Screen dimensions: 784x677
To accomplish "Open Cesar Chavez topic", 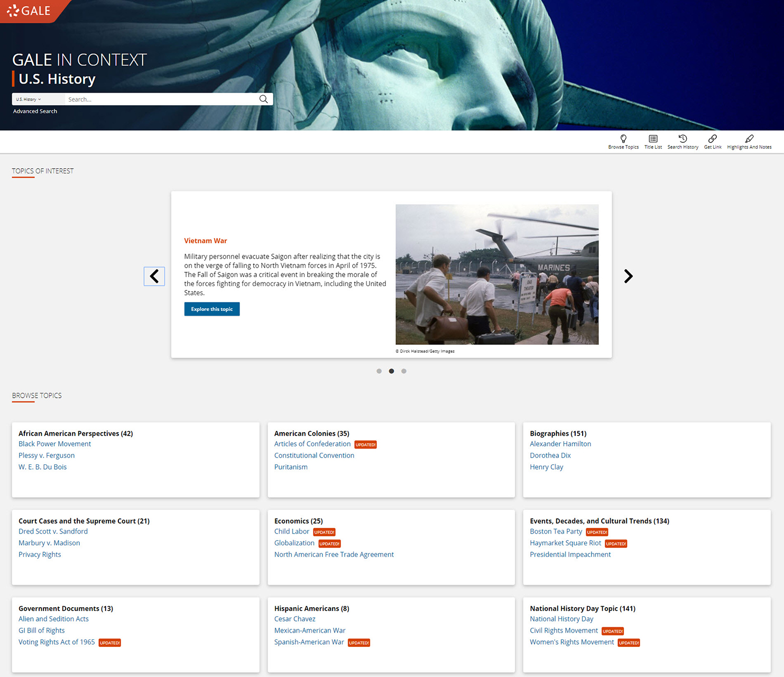I will coord(295,619).
